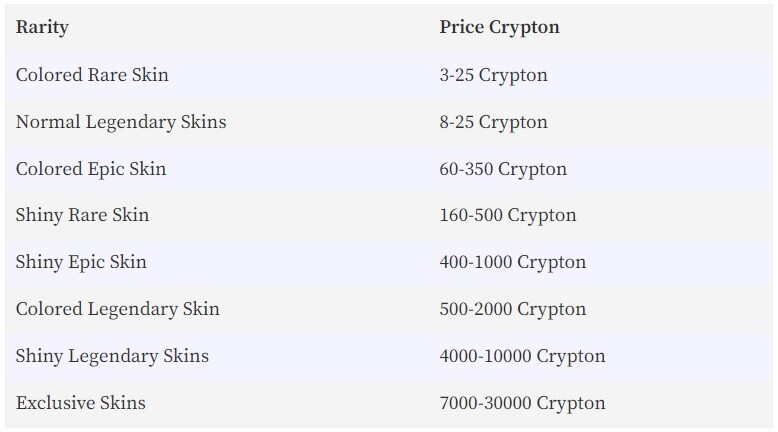Select the 7000-30000 Crypton price cell

(522, 403)
